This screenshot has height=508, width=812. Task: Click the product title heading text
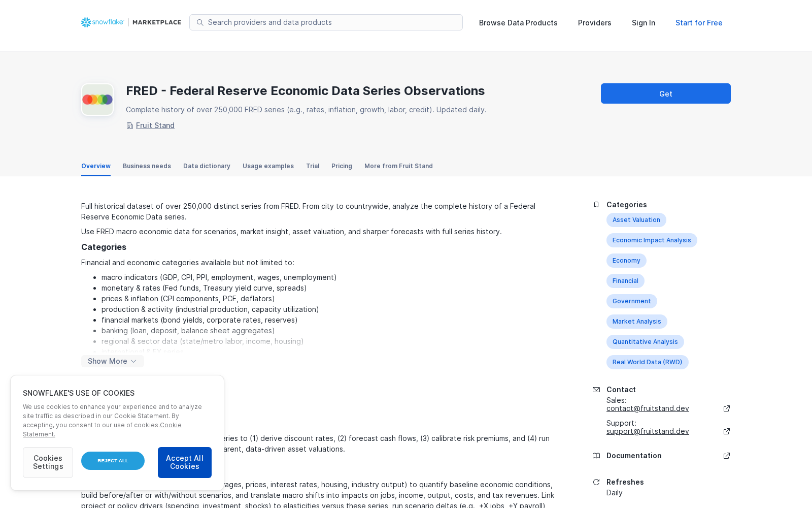click(x=306, y=91)
